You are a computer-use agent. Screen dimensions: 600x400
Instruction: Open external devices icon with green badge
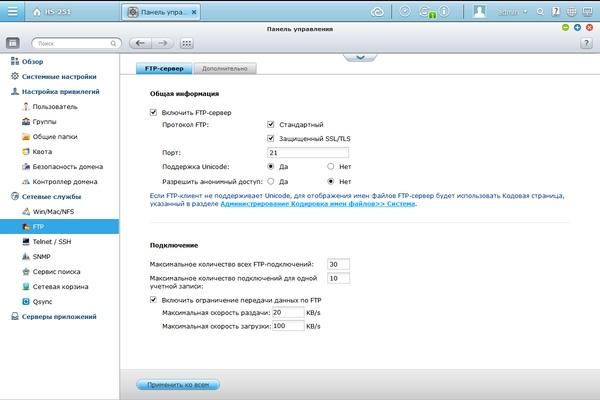point(427,12)
